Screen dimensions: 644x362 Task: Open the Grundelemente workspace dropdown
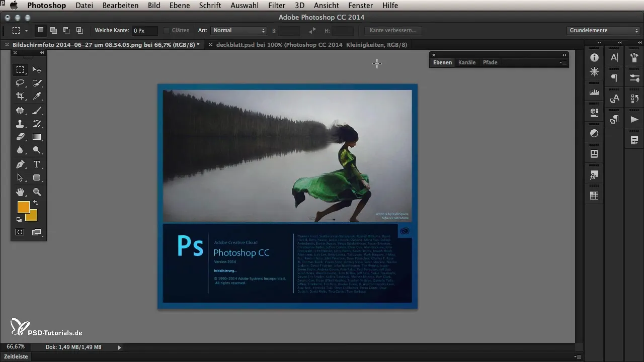pos(603,30)
